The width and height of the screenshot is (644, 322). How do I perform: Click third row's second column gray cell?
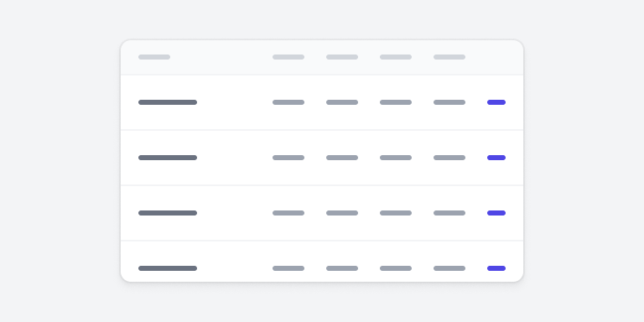coord(288,213)
